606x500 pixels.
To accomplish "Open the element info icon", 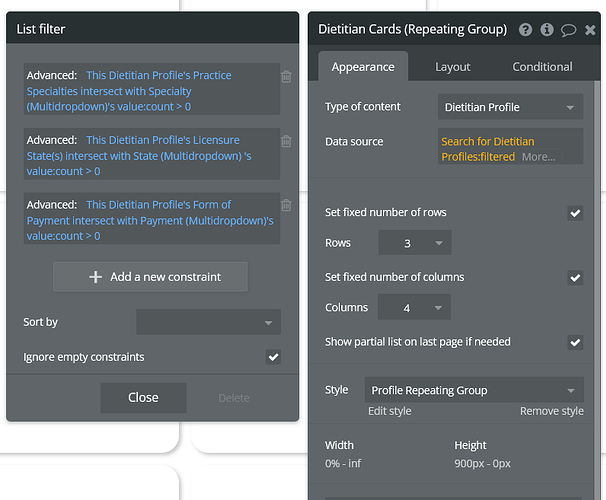I will [547, 29].
